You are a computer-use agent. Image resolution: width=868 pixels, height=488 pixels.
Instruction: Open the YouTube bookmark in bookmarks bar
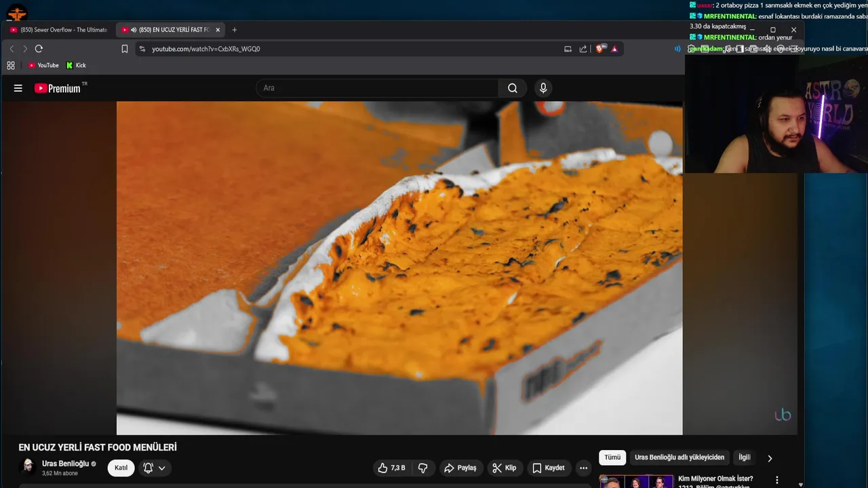(43, 65)
